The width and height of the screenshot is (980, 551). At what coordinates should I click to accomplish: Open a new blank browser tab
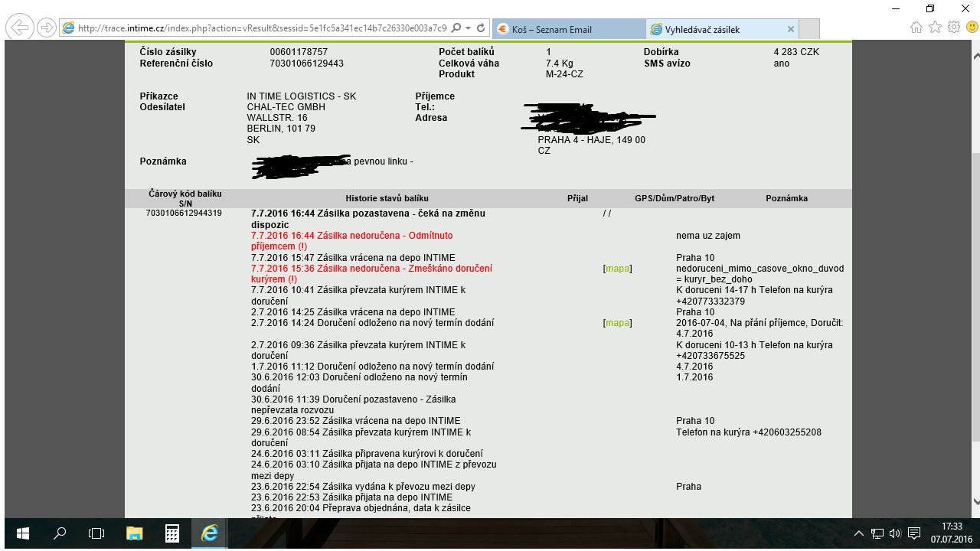click(808, 29)
